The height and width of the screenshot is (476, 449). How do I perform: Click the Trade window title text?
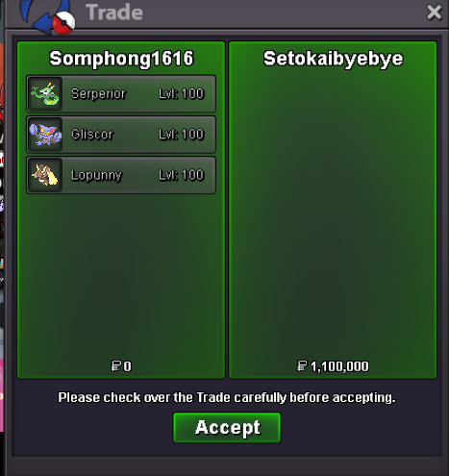114,13
